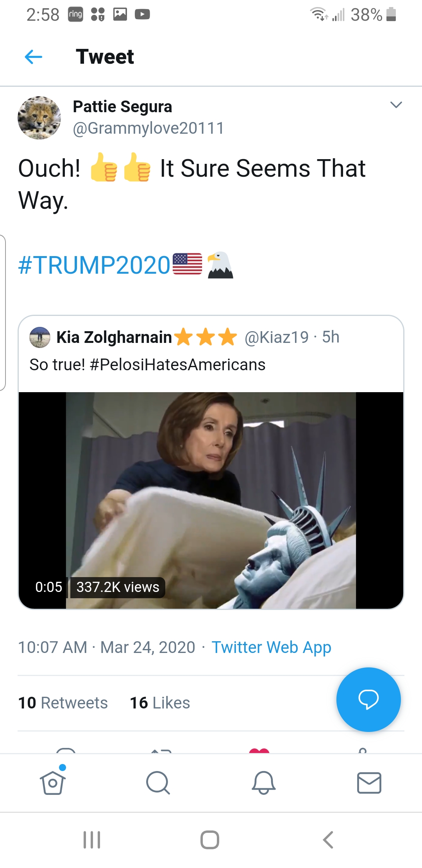
Task: View the 10 Retweets list
Action: [x=63, y=703]
